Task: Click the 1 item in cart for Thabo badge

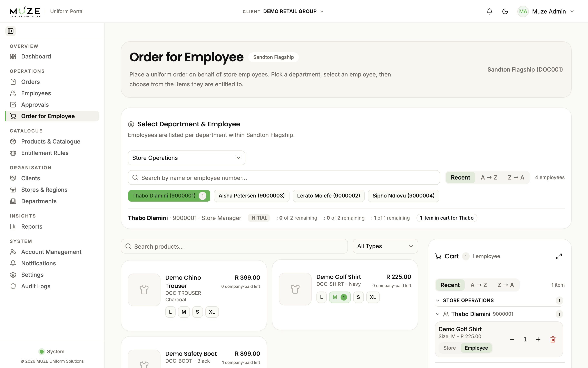Action: tap(447, 218)
